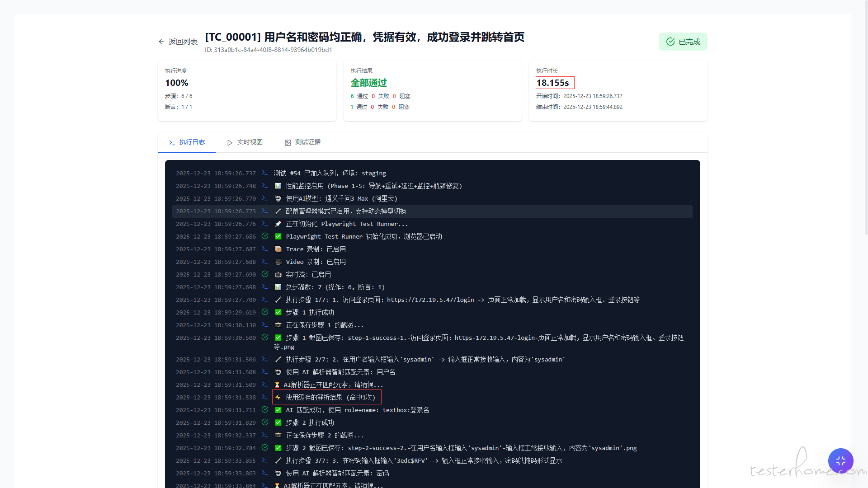Click the rocket icon in Playwright init line
The width and height of the screenshot is (868, 488).
click(x=278, y=224)
